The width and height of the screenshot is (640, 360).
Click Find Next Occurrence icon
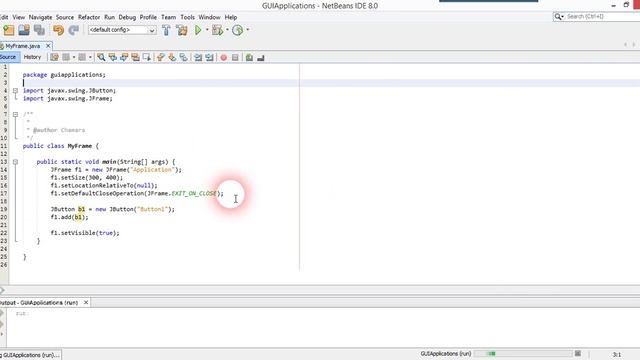(x=124, y=58)
